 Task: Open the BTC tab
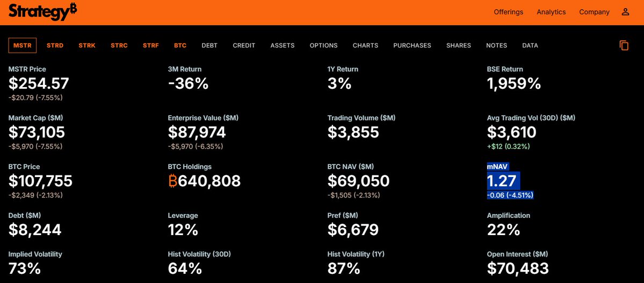click(180, 46)
